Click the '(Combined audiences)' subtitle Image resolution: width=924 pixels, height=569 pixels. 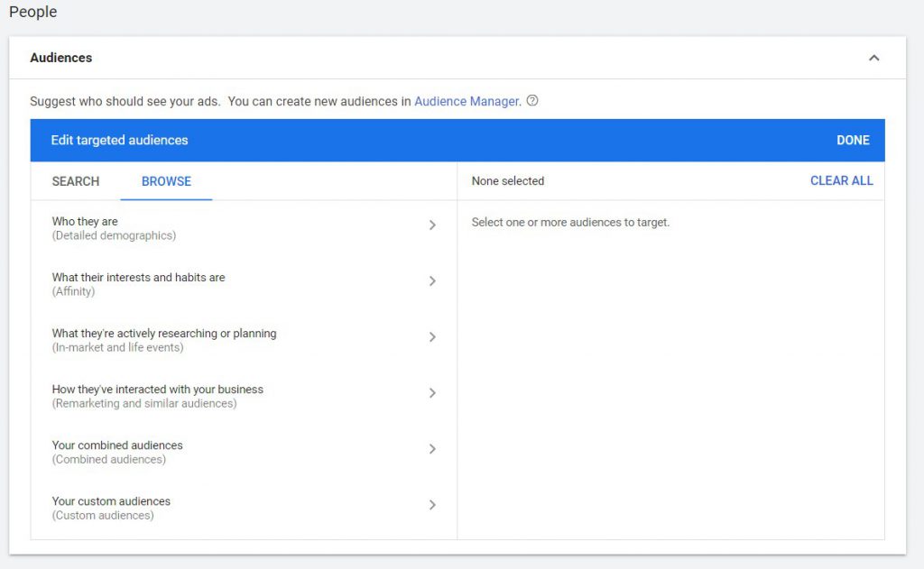pos(109,460)
